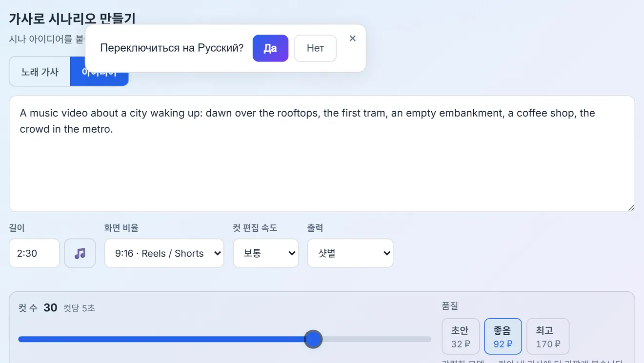Focus the 길이 duration field showing 2:30
Screen dimensions: 644x363
34,253
